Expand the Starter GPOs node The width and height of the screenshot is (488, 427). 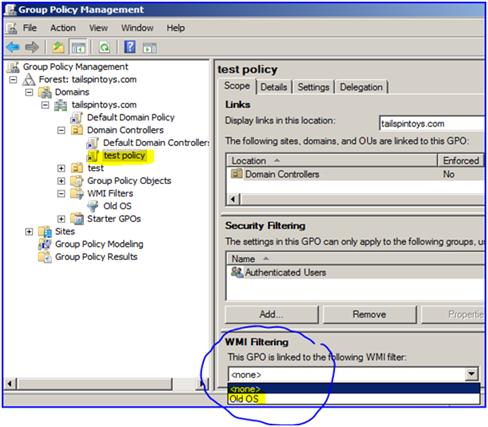(61, 219)
